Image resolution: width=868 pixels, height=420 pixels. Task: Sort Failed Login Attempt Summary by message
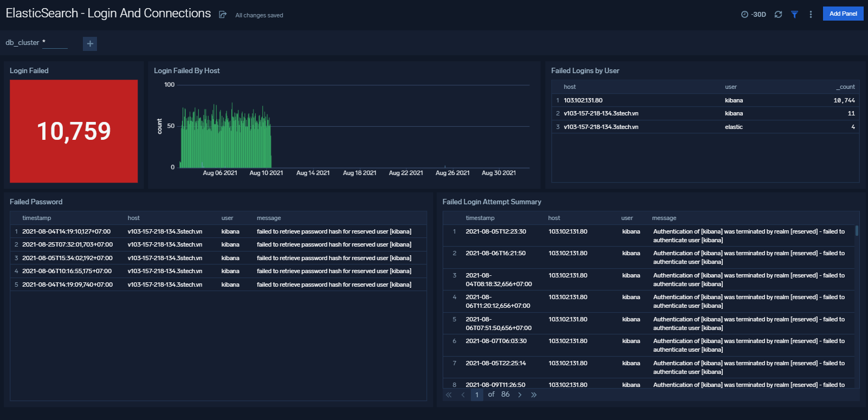click(664, 218)
